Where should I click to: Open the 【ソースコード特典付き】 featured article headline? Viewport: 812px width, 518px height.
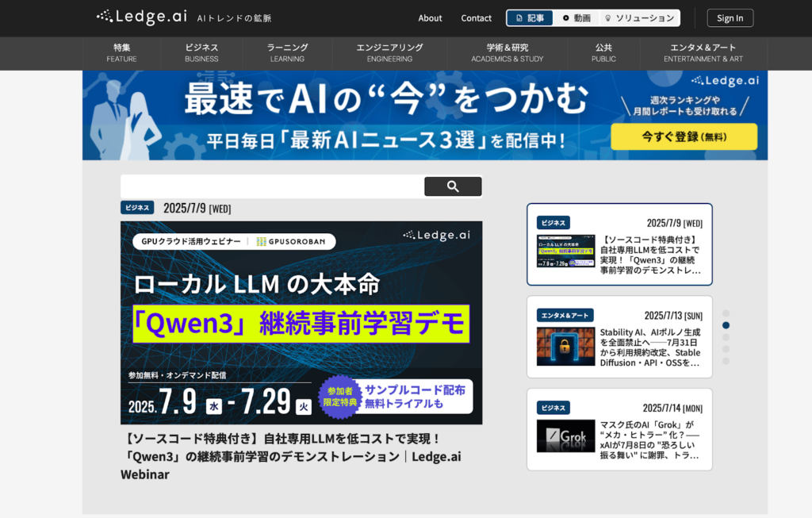(291, 456)
